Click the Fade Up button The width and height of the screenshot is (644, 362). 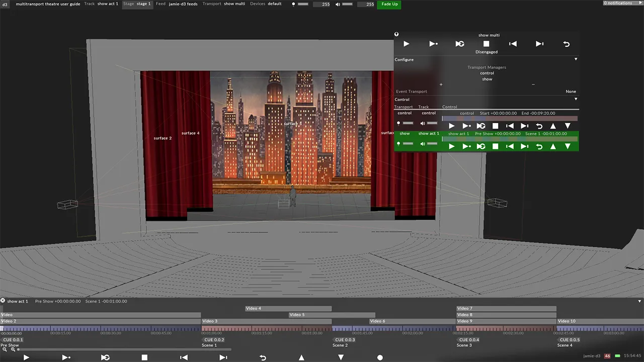click(389, 4)
